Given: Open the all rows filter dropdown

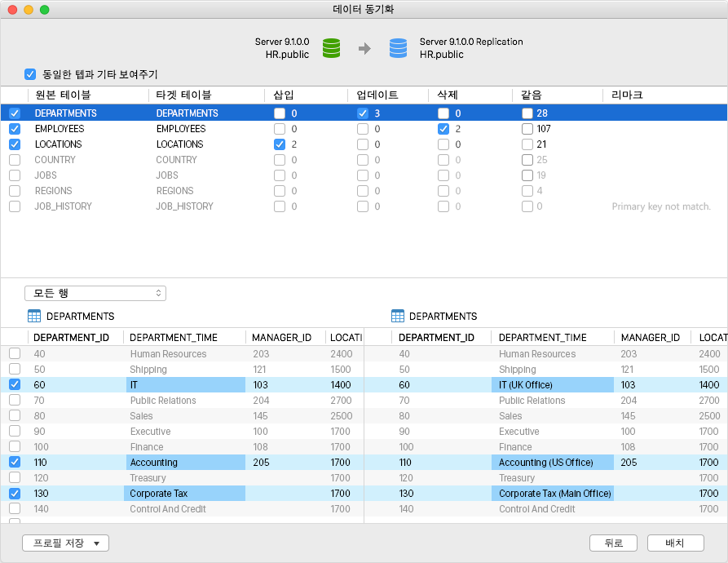Looking at the screenshot, I should [95, 293].
